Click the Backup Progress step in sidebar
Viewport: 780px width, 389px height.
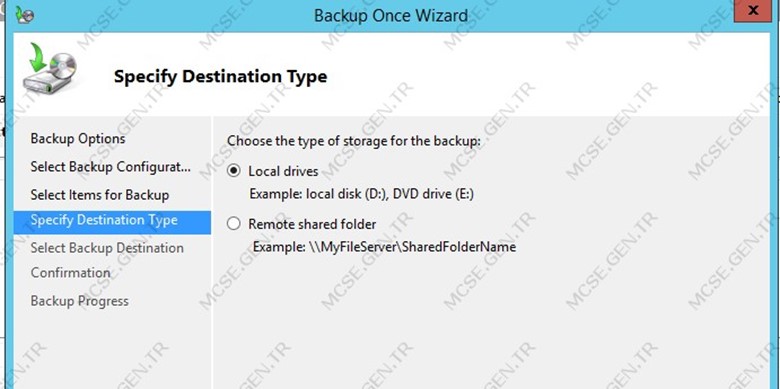80,301
